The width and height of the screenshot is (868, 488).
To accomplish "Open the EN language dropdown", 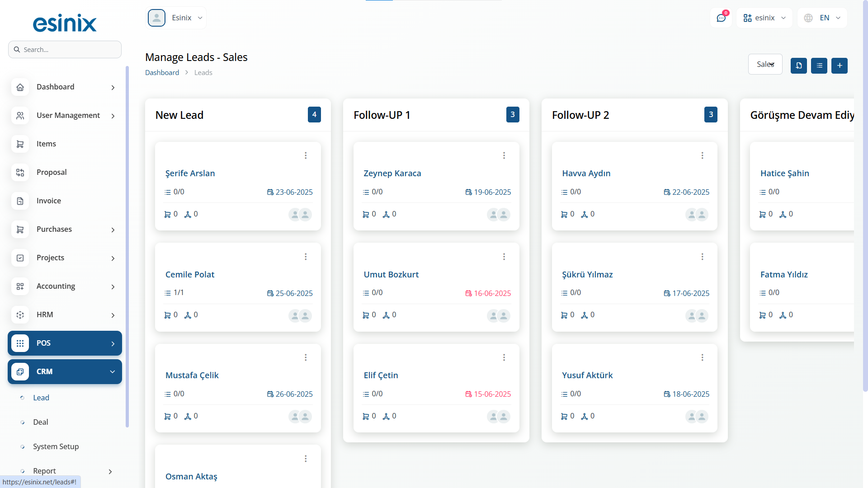I will 822,18.
